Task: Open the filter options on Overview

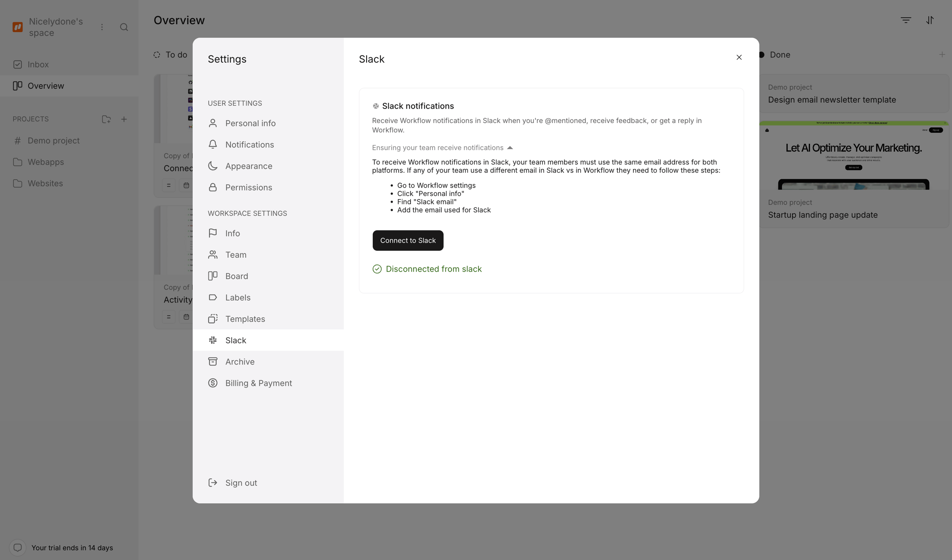Action: pyautogui.click(x=906, y=20)
